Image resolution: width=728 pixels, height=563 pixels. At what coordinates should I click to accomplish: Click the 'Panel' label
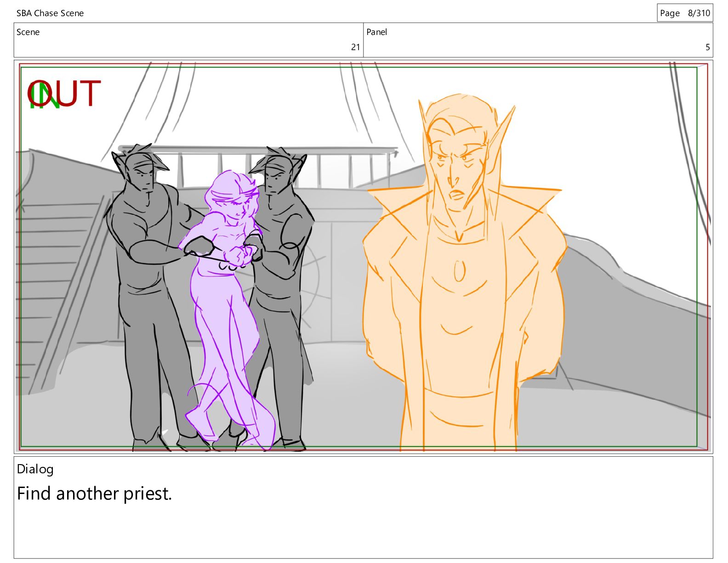click(376, 32)
